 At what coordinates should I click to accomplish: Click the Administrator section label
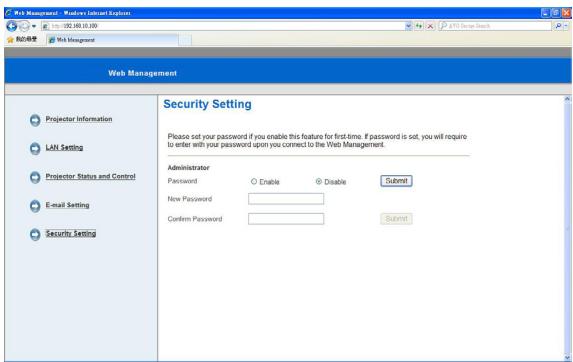pos(188,168)
